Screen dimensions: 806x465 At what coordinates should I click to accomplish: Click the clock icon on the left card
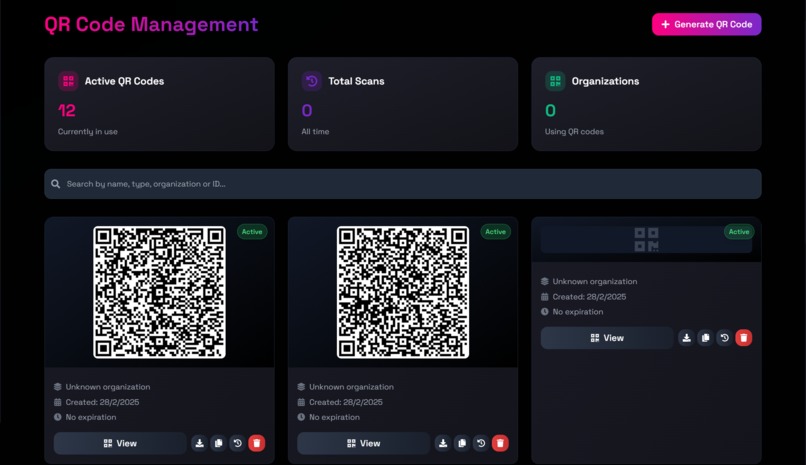pos(58,417)
